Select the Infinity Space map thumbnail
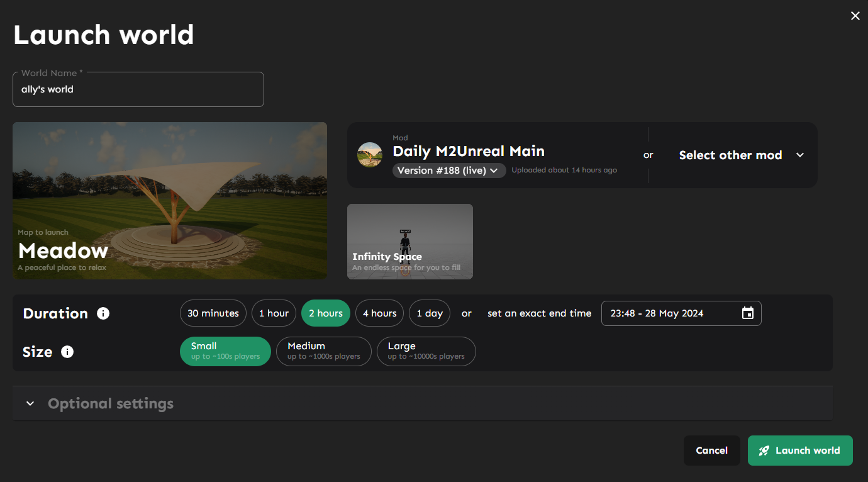This screenshot has height=482, width=868. [410, 242]
